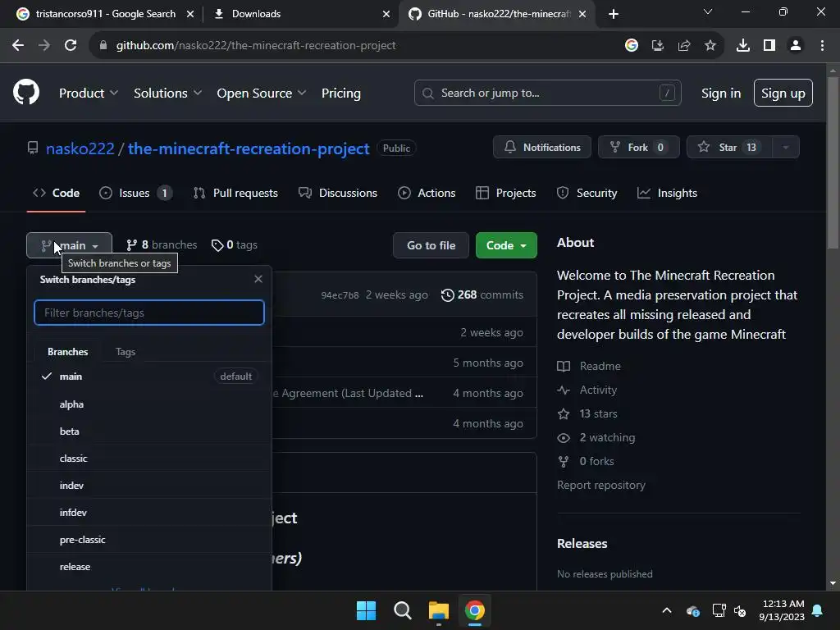Open the nasko222 owner link
The width and height of the screenshot is (840, 630).
(x=80, y=148)
